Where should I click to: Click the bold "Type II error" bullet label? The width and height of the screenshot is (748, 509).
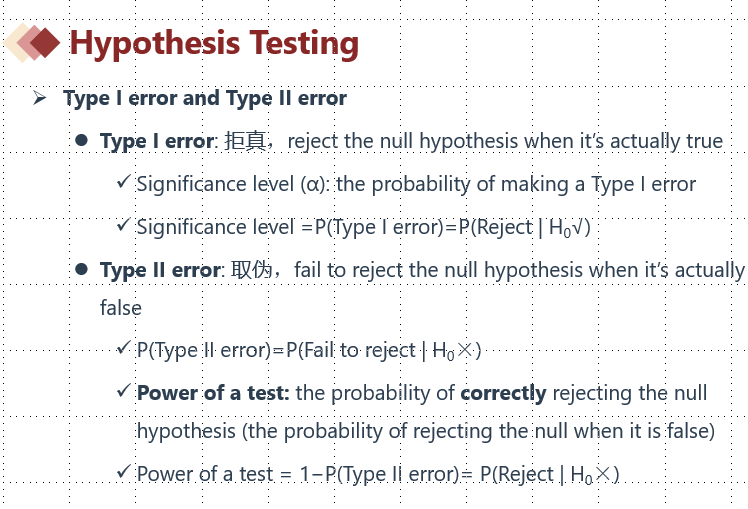160,270
